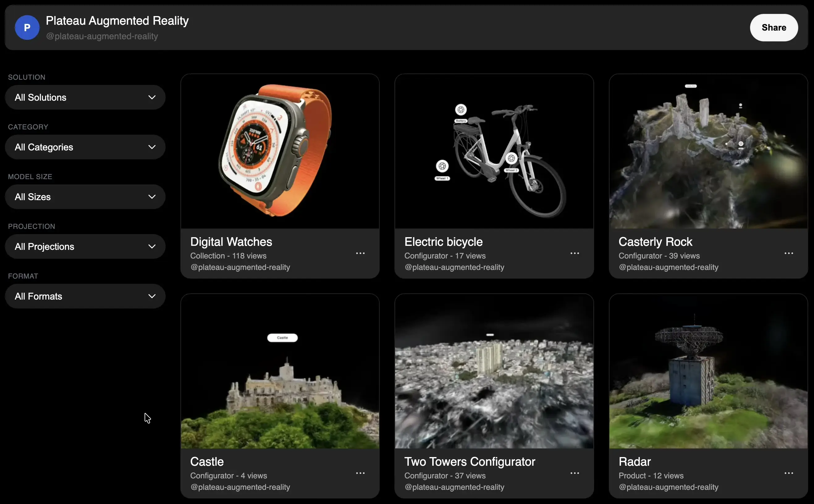The height and width of the screenshot is (504, 814).
Task: Click the Share button
Action: pyautogui.click(x=773, y=27)
